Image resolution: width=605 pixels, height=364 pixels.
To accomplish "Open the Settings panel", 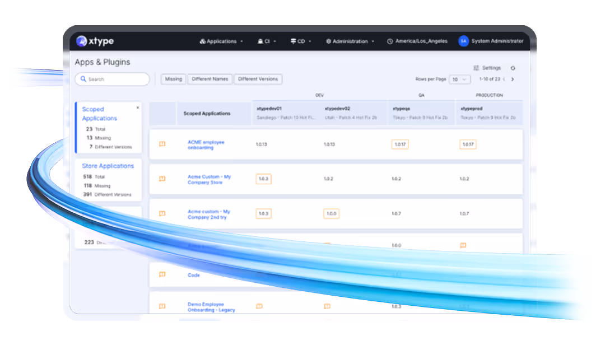I will [x=487, y=68].
